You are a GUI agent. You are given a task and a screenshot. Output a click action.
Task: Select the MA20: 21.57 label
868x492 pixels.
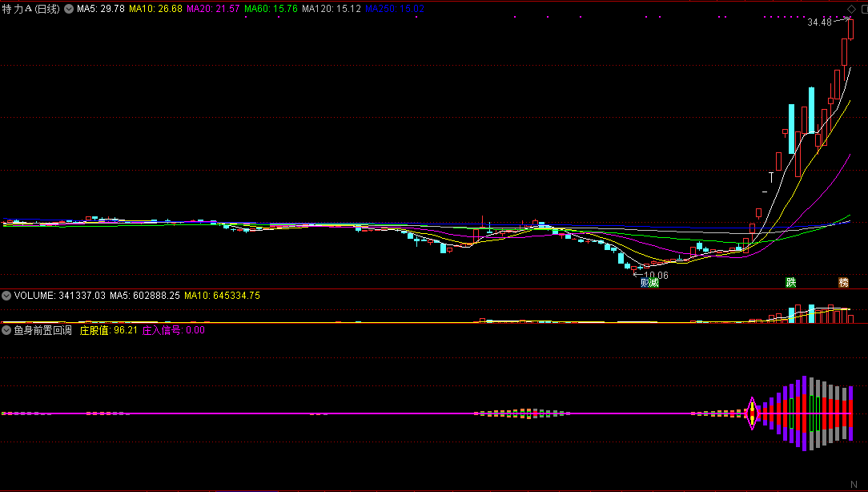pos(213,9)
